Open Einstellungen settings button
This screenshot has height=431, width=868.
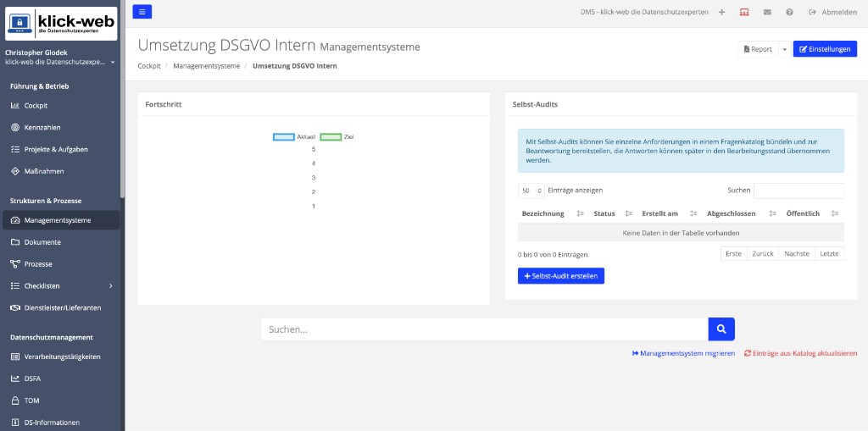tap(825, 49)
